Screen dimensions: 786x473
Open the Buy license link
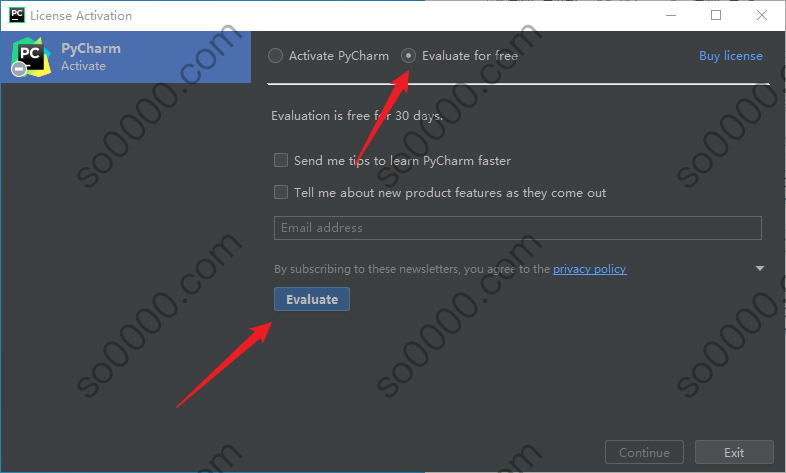click(730, 56)
